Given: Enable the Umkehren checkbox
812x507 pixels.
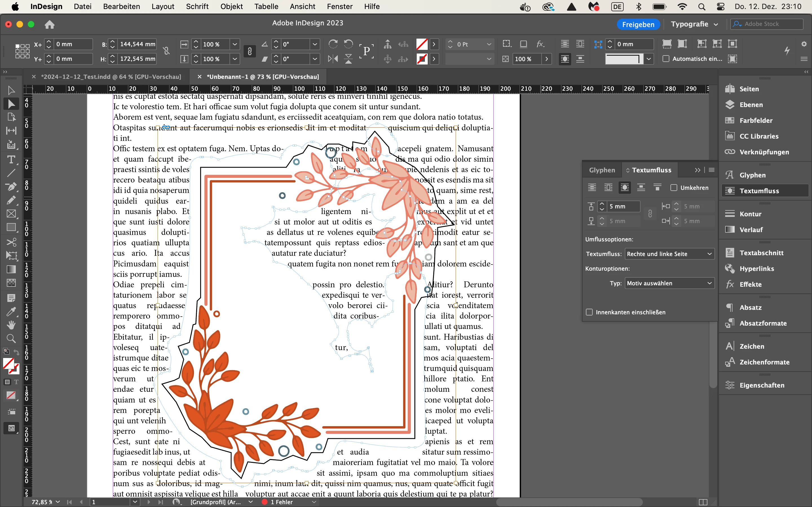Looking at the screenshot, I should [673, 188].
